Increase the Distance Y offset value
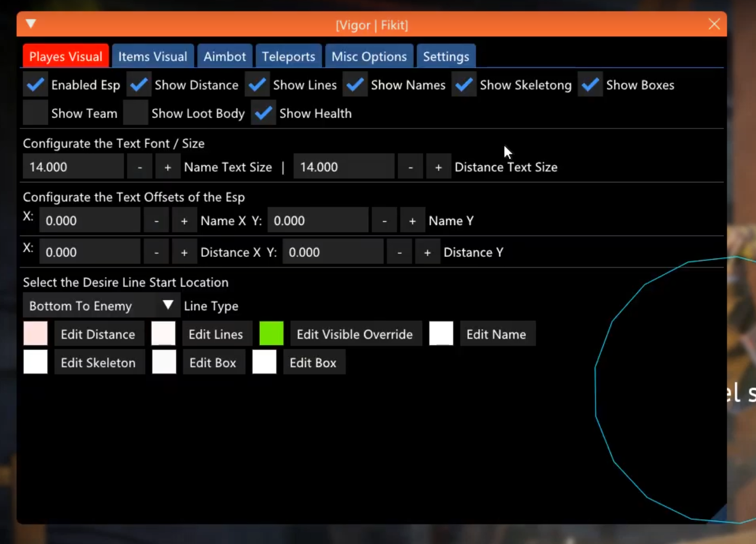756x544 pixels. [x=427, y=253]
